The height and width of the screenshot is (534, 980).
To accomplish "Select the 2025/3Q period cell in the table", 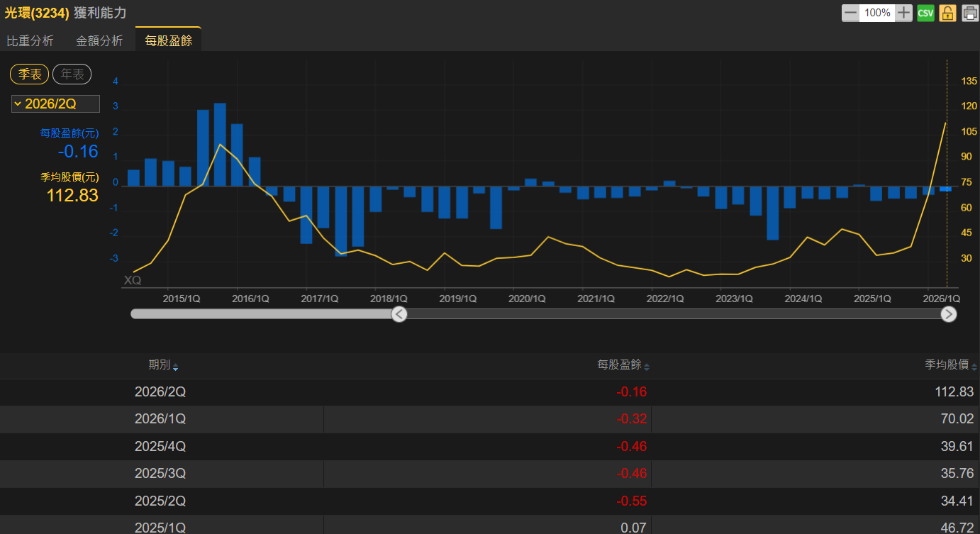I will tap(160, 473).
